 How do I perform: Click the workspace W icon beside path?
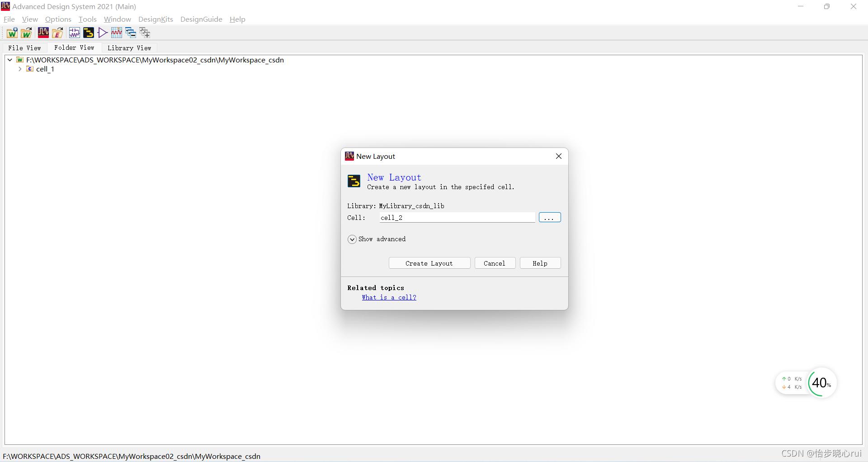pyautogui.click(x=20, y=60)
